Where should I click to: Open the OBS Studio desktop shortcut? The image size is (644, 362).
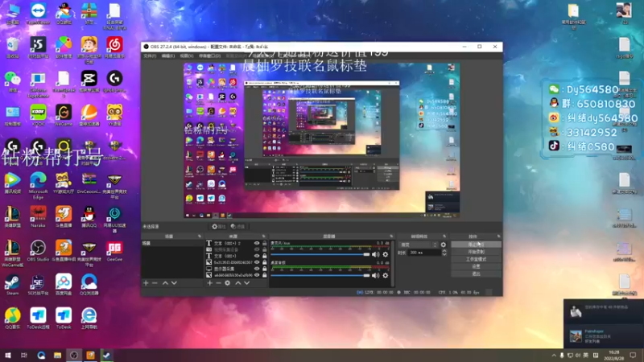pyautogui.click(x=38, y=250)
